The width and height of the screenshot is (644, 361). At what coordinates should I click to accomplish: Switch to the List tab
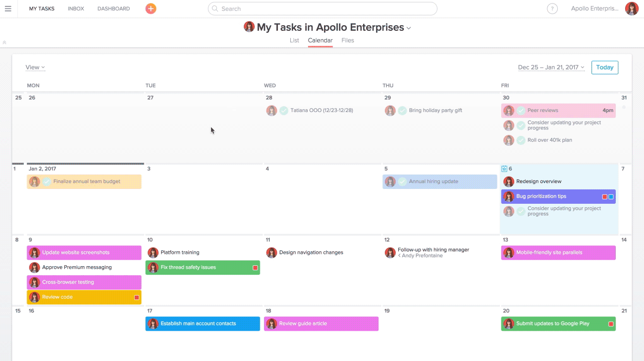pos(294,40)
